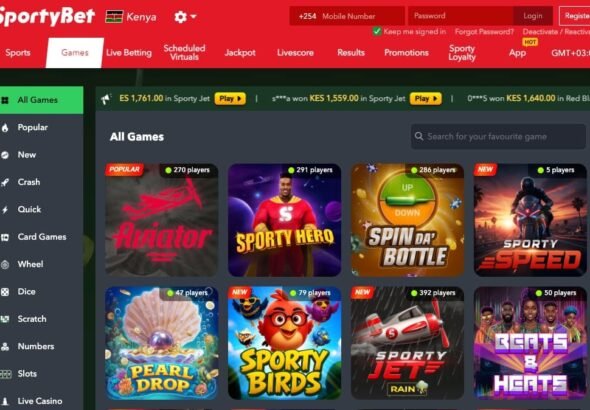The image size is (590, 410).
Task: Click the Kenya flag icon
Action: tap(114, 17)
